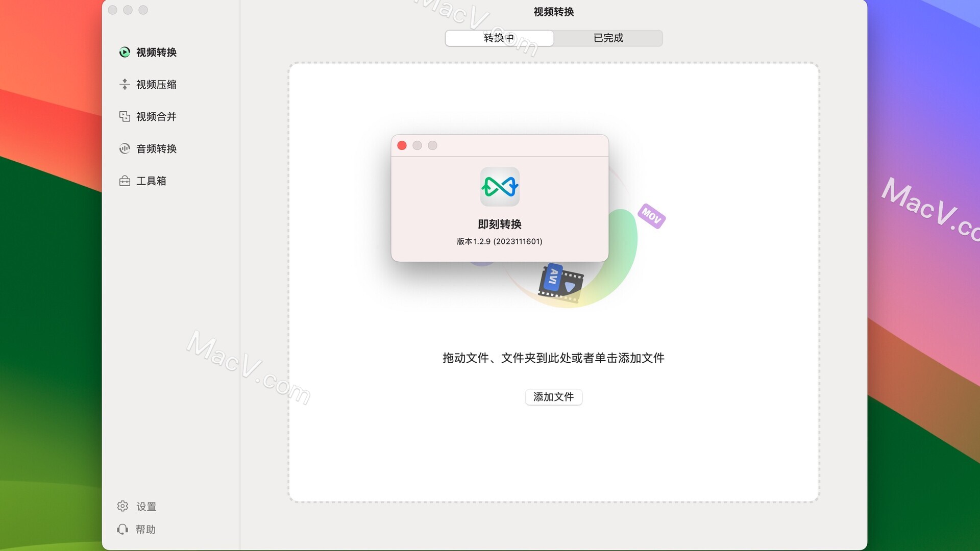Click the 即刻转换 app logo in the about dialog
980x551 pixels.
click(x=500, y=187)
